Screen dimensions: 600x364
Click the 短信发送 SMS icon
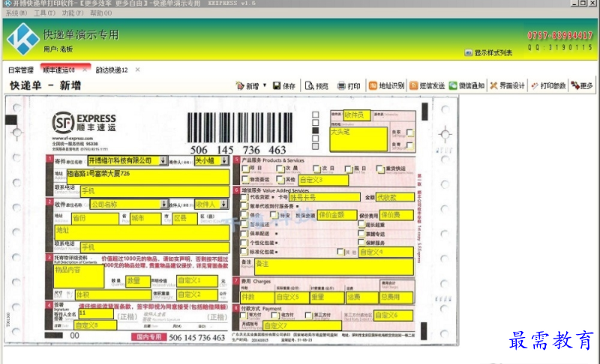point(414,86)
